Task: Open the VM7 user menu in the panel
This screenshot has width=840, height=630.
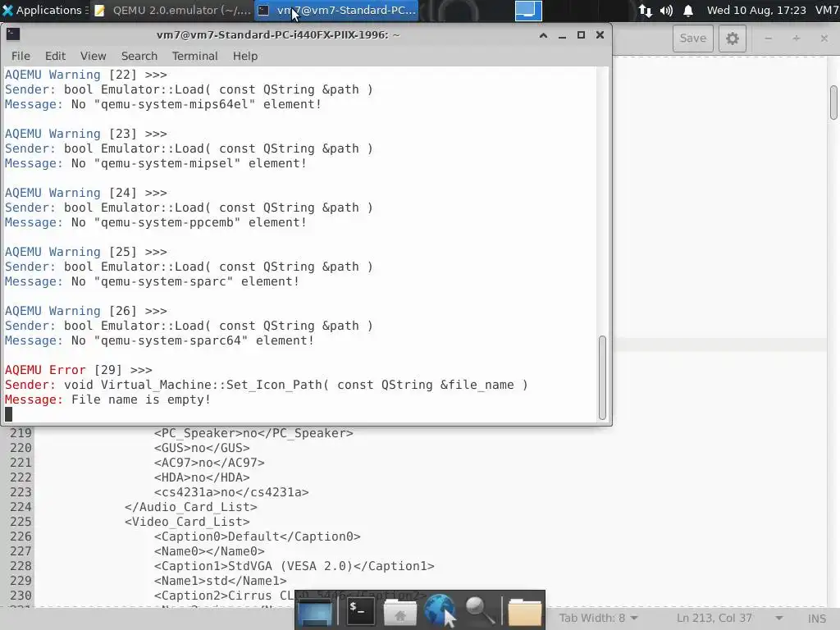Action: coord(827,10)
